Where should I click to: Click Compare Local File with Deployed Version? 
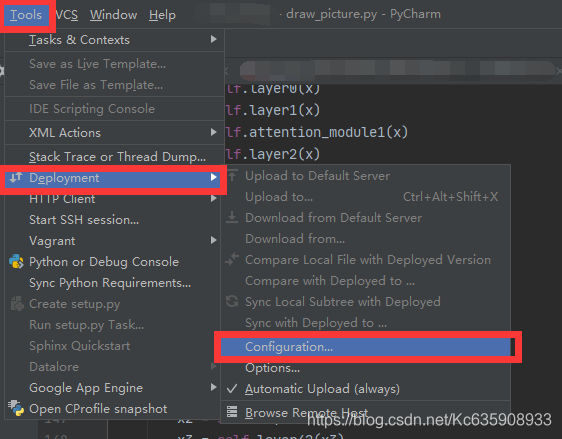[x=366, y=260]
